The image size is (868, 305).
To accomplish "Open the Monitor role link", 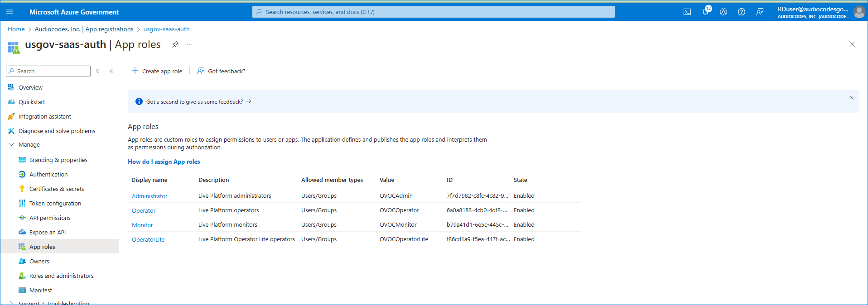I will tap(142, 225).
